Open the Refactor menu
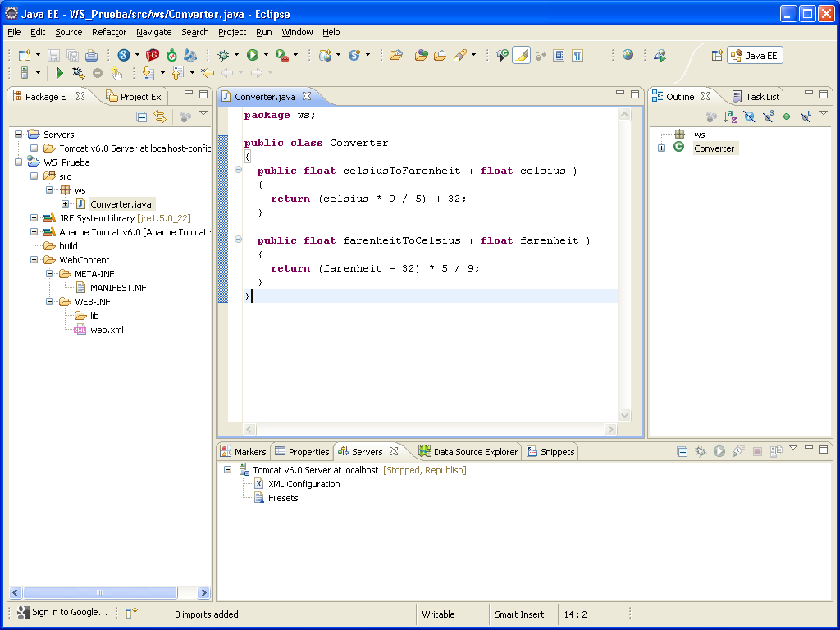This screenshot has width=840, height=630. click(x=109, y=32)
